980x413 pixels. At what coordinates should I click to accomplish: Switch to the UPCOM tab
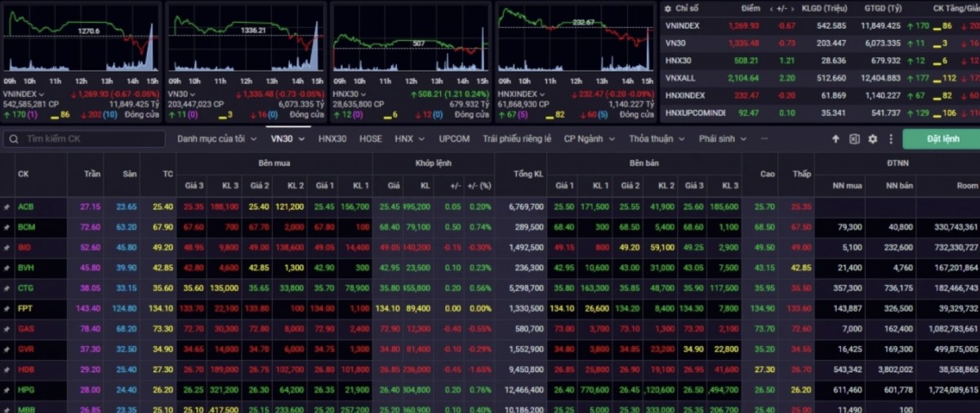pyautogui.click(x=454, y=139)
